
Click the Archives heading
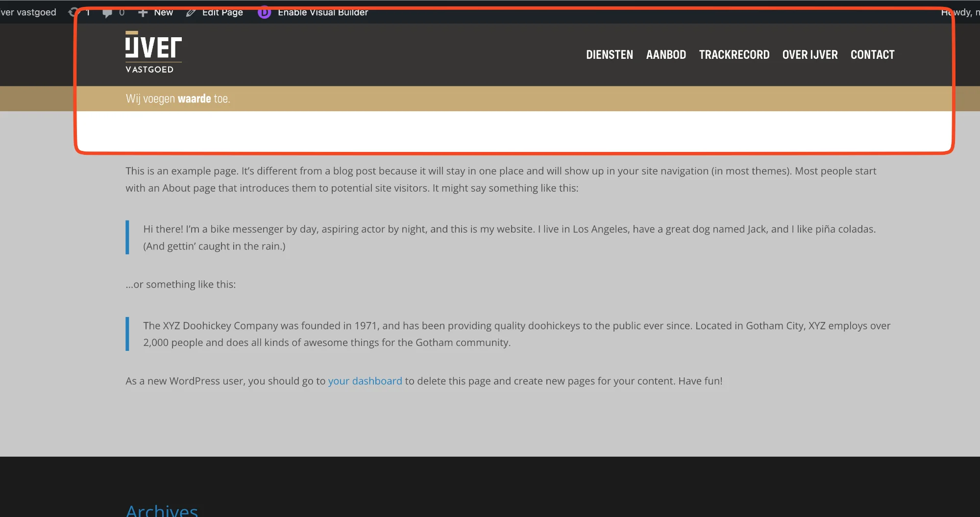[x=162, y=511]
